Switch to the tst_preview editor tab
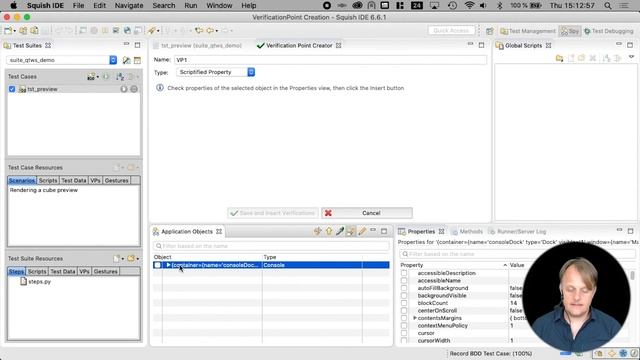 198,46
